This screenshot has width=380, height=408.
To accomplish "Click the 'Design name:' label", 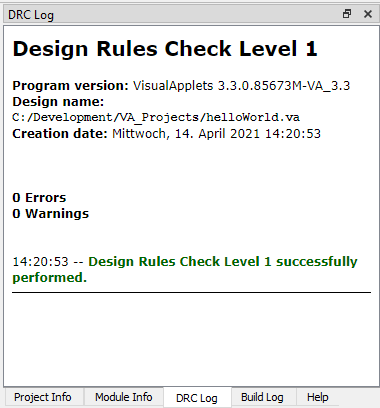I will point(58,102).
